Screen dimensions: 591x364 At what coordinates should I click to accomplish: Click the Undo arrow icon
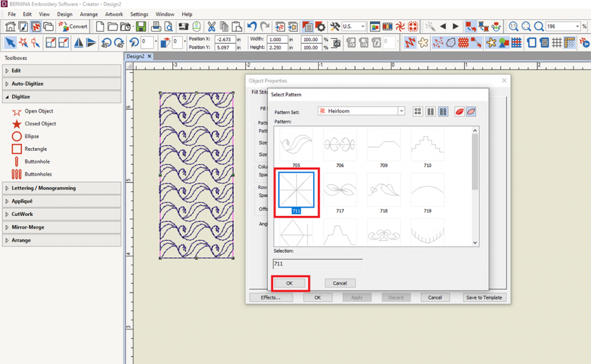pos(251,27)
